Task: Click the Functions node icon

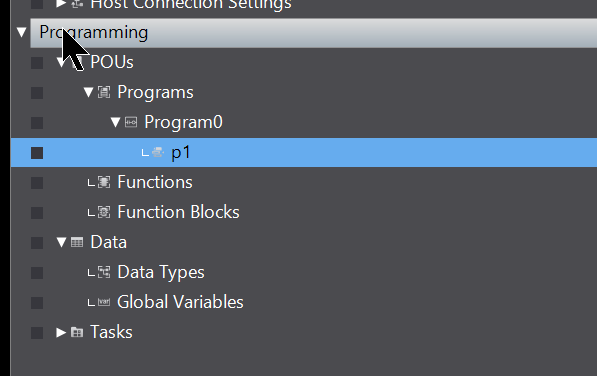Action: (104, 182)
